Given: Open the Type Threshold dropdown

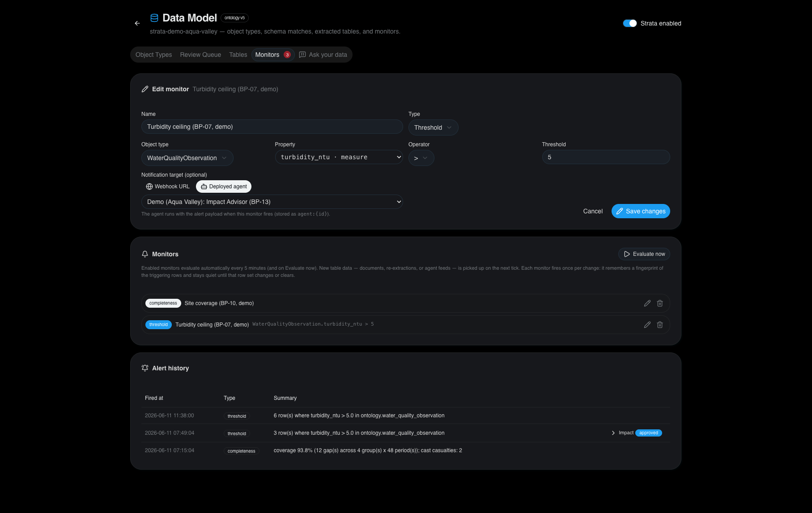Looking at the screenshot, I should click(433, 127).
